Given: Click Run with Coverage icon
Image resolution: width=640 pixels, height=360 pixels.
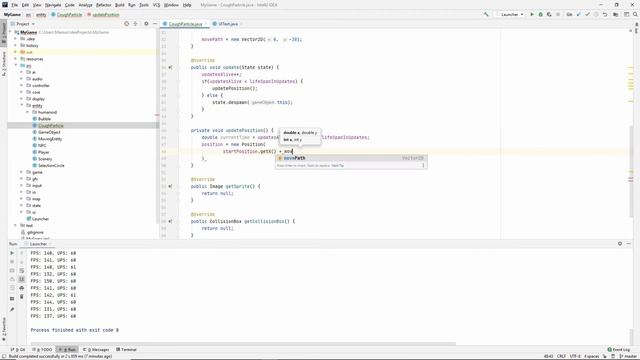Looking at the screenshot, I should tap(549, 14).
